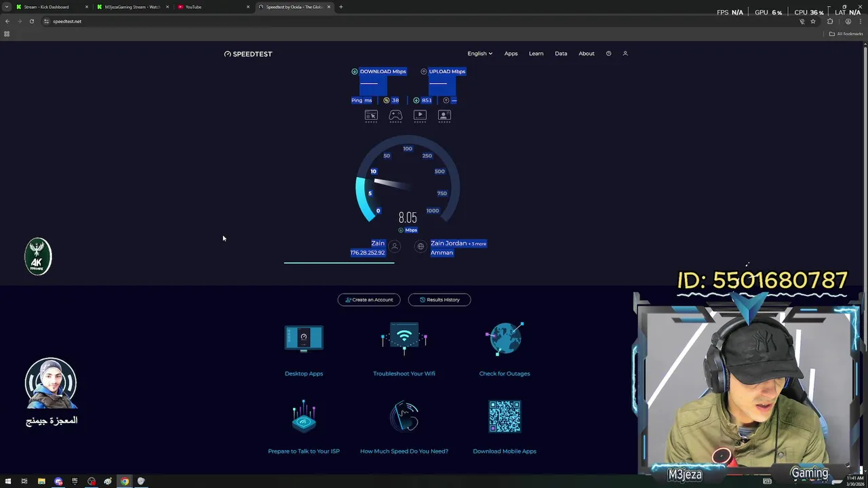Open How Much Speed Do You Need link
The width and height of the screenshot is (868, 488).
click(x=404, y=451)
